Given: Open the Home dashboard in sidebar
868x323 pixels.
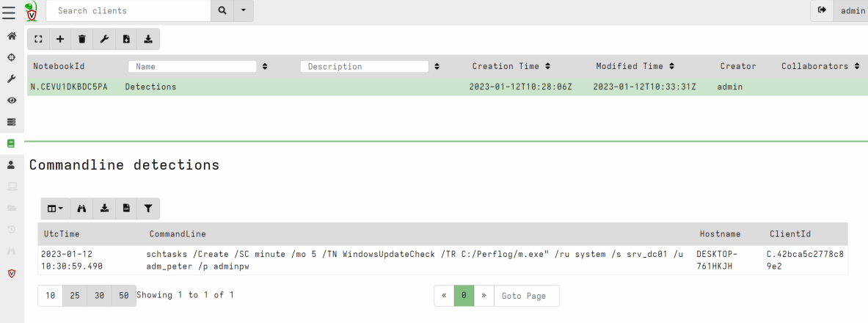Looking at the screenshot, I should (x=11, y=36).
